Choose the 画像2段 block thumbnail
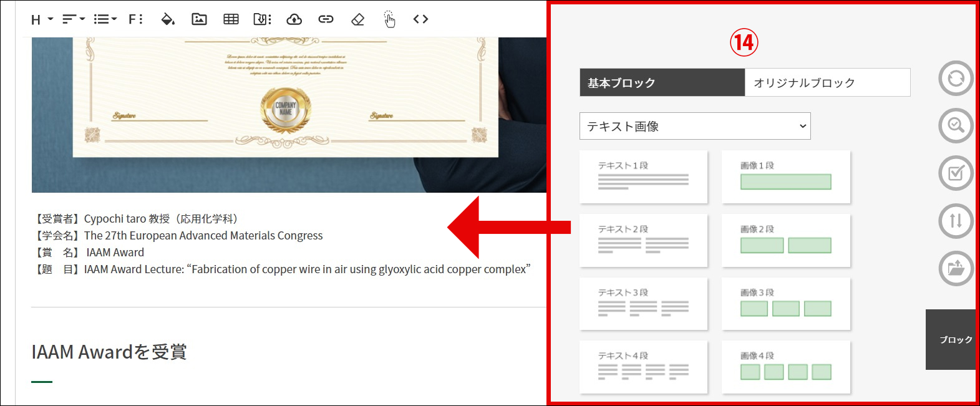This screenshot has width=980, height=406. [x=786, y=240]
